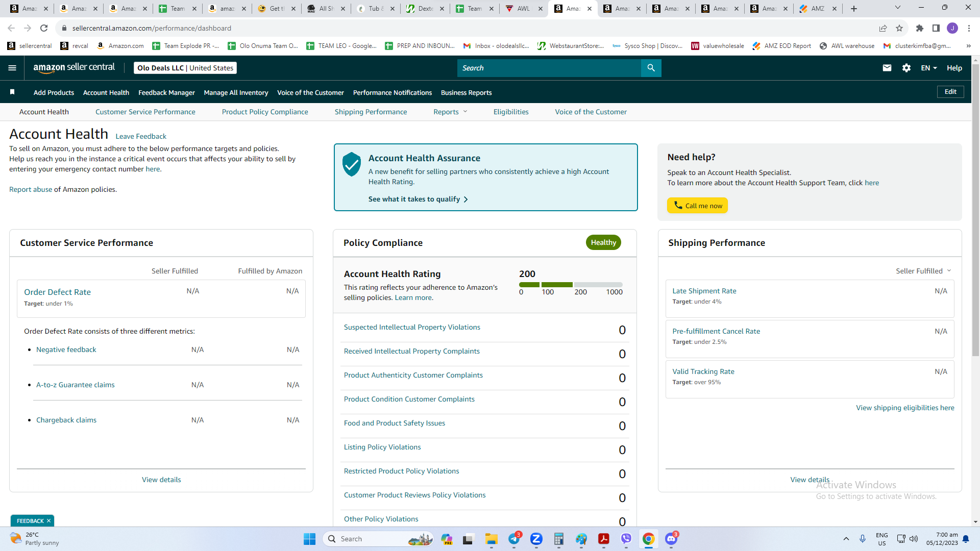Open Viber from the taskbar
Screen dimensions: 980x551
pyautogui.click(x=626, y=539)
